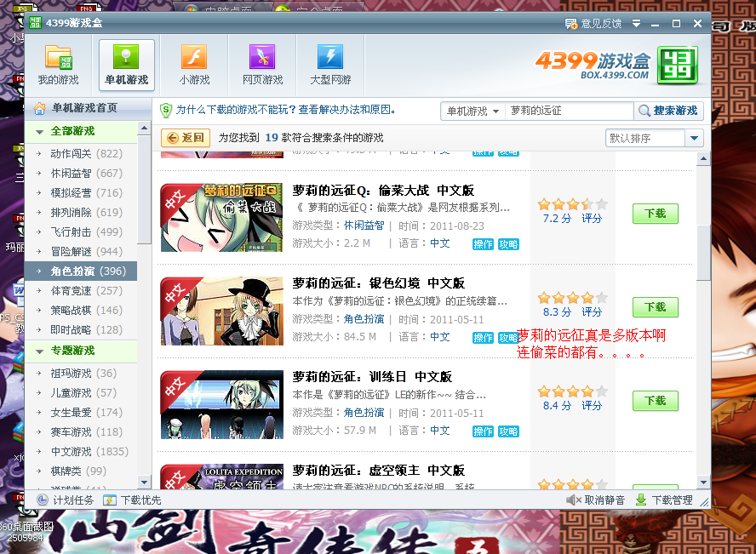Open 银色幻境 game thumbnail

point(222,311)
